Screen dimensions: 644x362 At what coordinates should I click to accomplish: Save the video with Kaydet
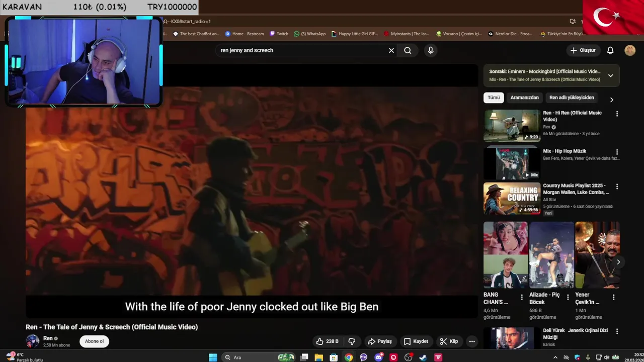click(416, 341)
